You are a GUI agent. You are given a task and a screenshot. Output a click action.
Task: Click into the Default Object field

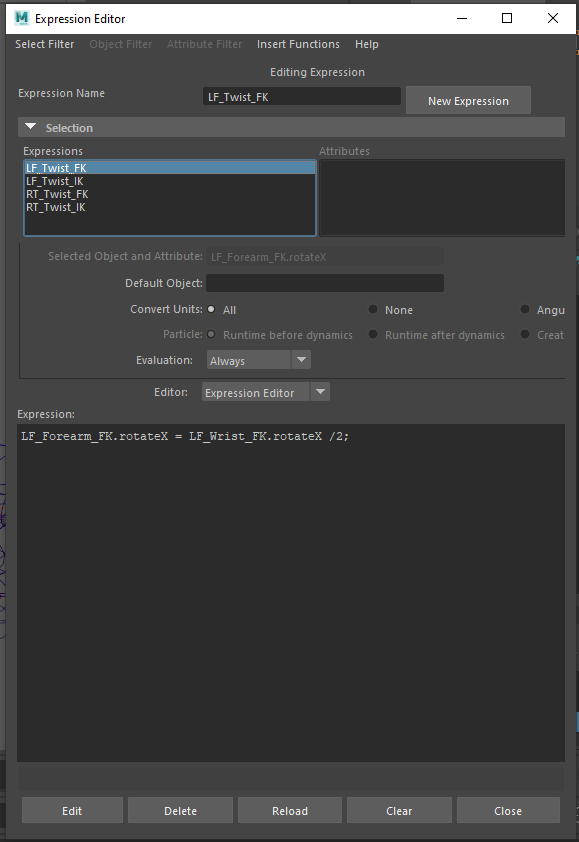(x=325, y=283)
